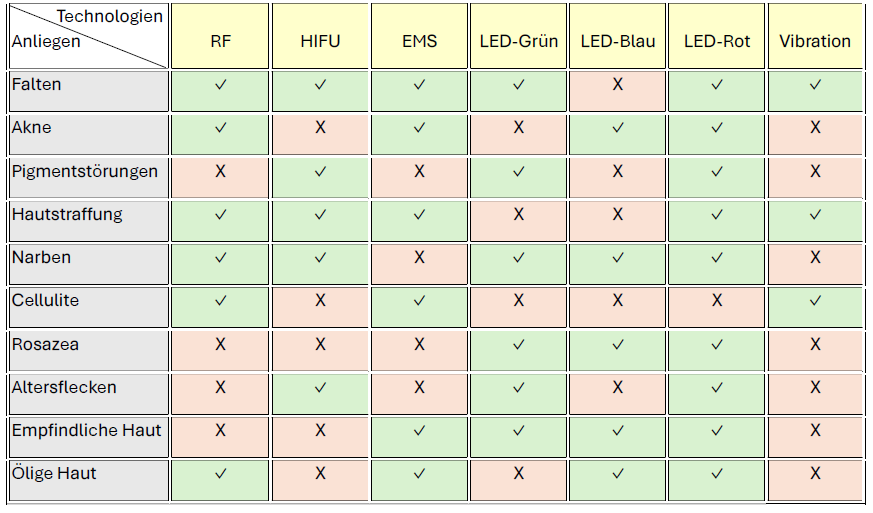This screenshot has height=513, width=873.
Task: Click the checkmark for Altersflecken under LED-Rot
Action: (x=717, y=388)
